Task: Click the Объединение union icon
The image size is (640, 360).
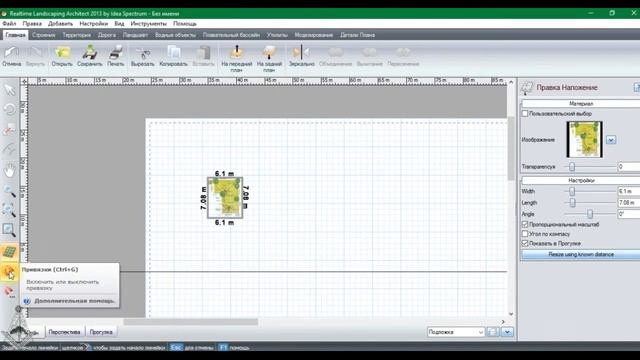Action: 336,53
